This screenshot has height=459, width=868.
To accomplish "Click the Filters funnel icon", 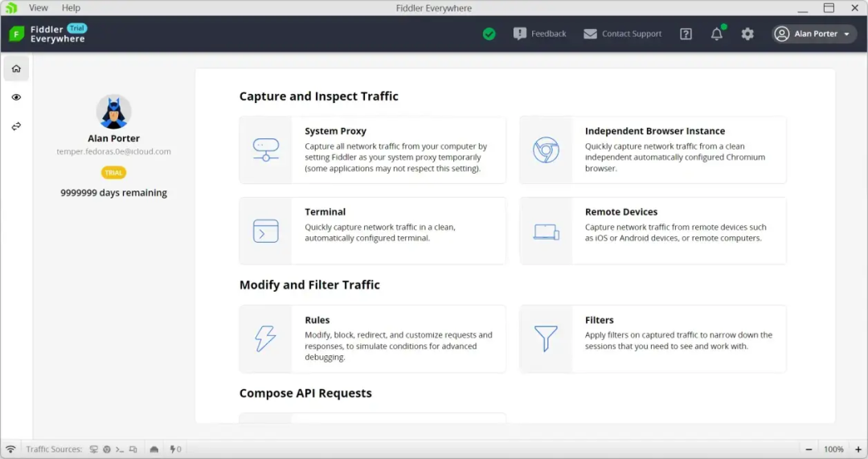I will click(546, 338).
